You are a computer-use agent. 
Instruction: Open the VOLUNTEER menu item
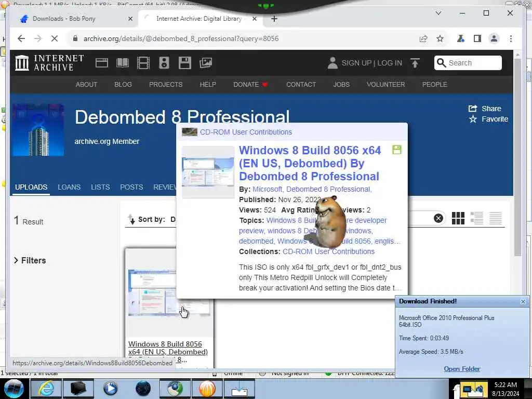pos(386,85)
